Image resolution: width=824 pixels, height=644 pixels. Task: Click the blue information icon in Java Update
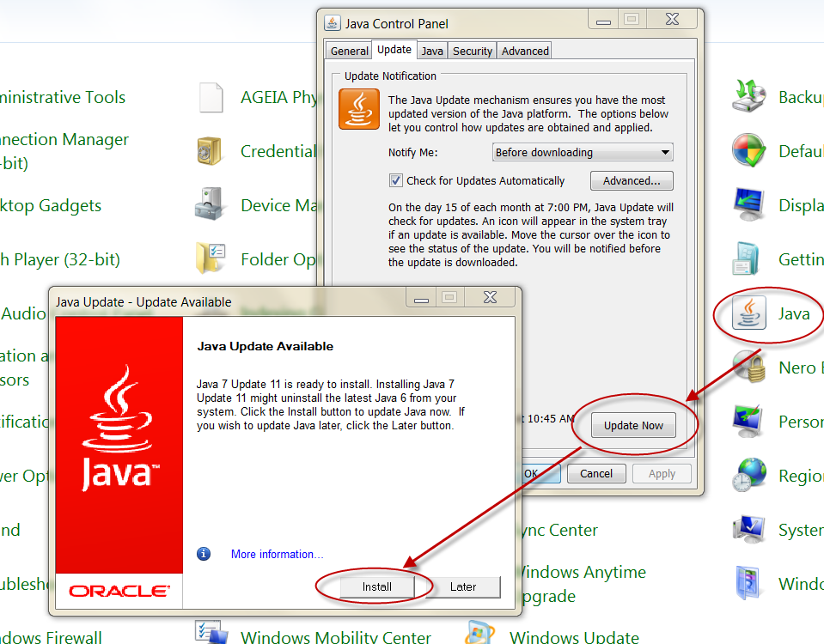[204, 554]
